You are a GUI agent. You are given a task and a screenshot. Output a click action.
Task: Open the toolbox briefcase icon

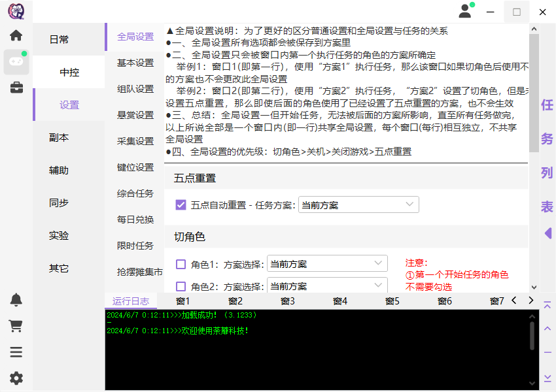tap(16, 88)
